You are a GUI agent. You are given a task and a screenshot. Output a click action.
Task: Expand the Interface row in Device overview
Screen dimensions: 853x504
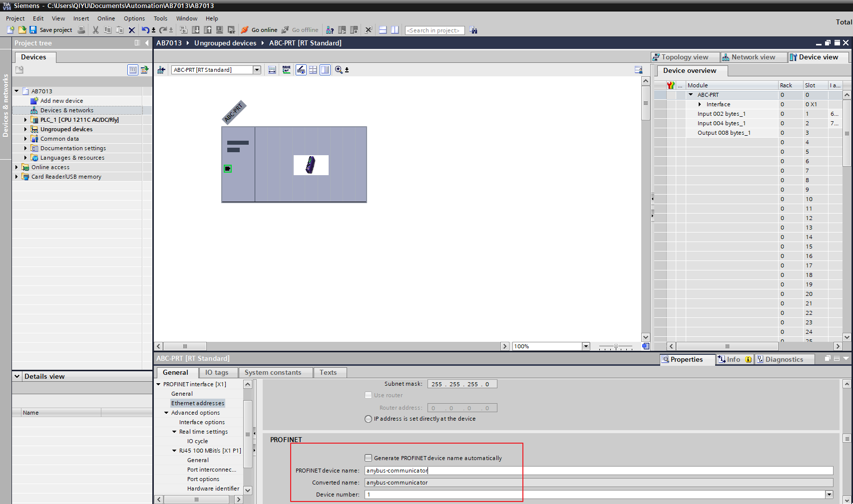pos(700,104)
